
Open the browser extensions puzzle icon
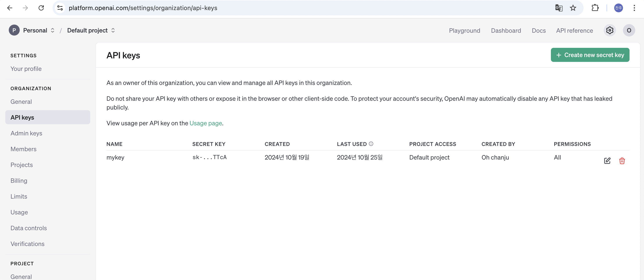[x=595, y=8]
